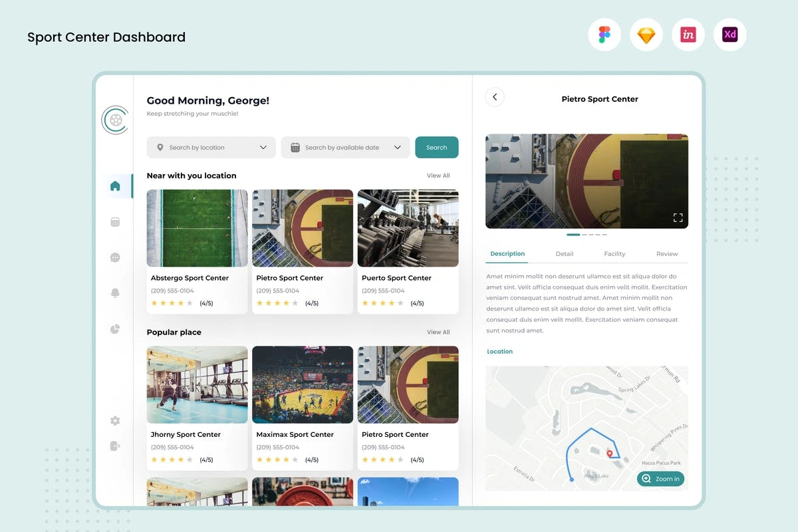Image resolution: width=798 pixels, height=532 pixels.
Task: Switch to the Review tab
Action: pos(667,253)
